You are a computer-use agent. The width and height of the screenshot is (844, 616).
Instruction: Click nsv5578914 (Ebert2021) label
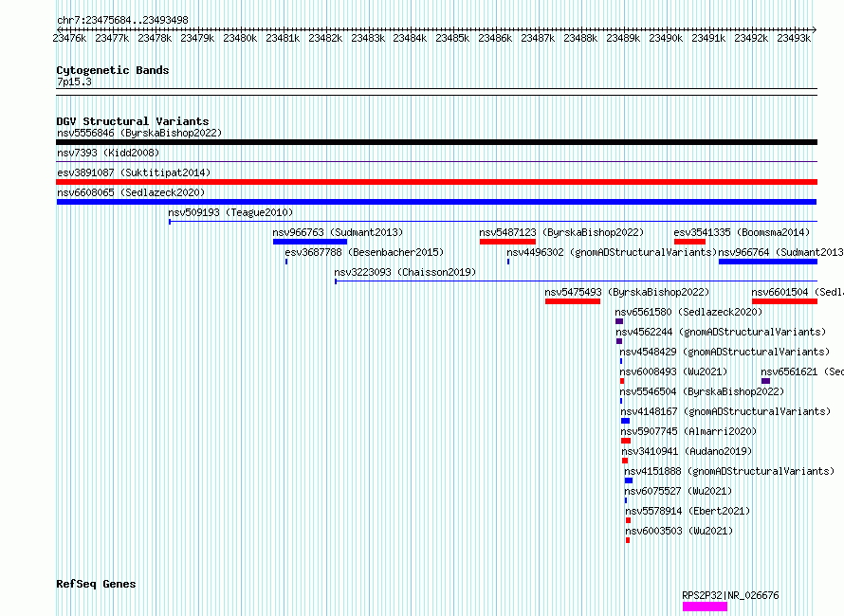pyautogui.click(x=688, y=511)
